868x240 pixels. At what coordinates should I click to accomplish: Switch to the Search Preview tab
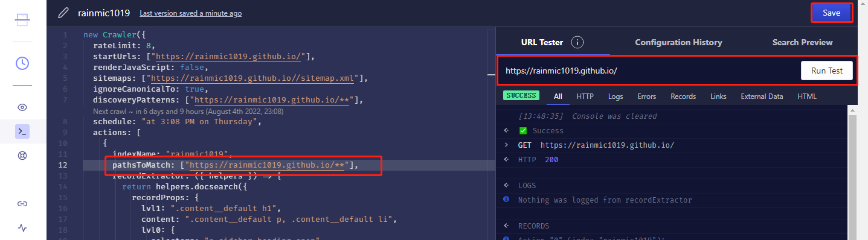[x=802, y=42]
